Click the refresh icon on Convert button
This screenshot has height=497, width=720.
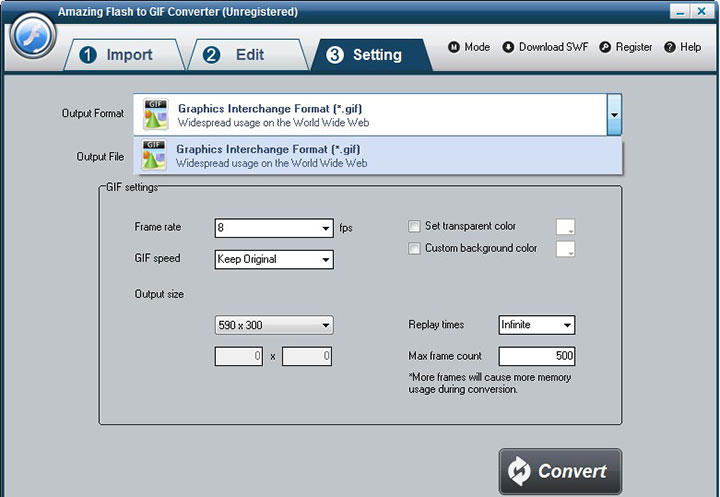point(519,471)
